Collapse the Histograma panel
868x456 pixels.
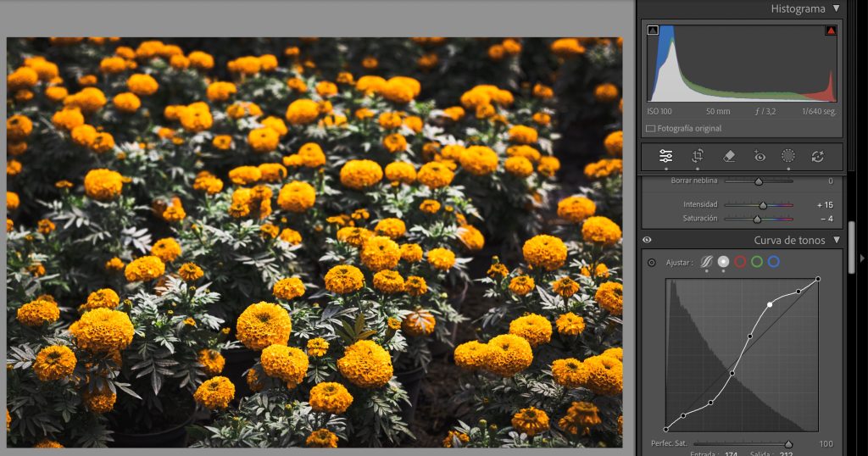pyautogui.click(x=837, y=8)
